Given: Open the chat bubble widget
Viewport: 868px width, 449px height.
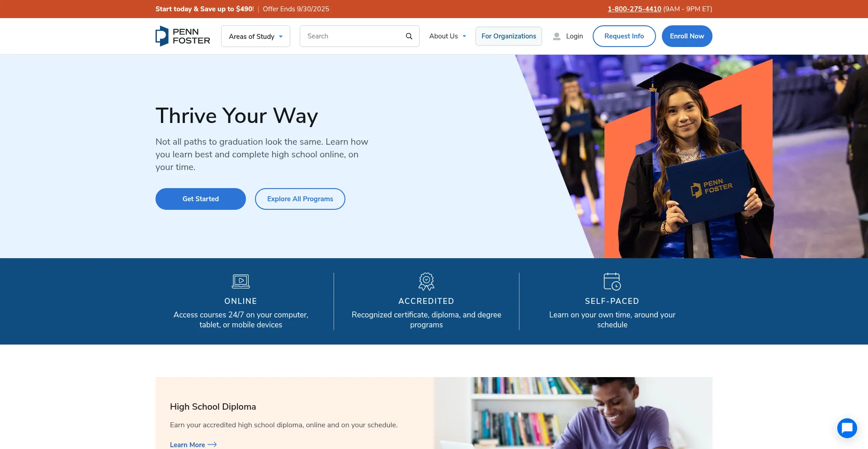Looking at the screenshot, I should click(x=847, y=428).
